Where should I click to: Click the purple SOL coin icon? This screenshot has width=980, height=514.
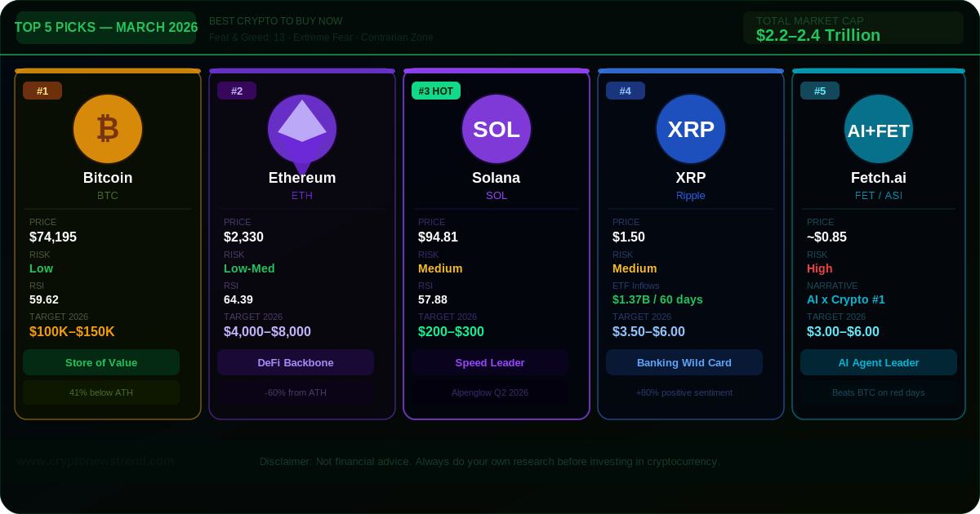(x=497, y=129)
